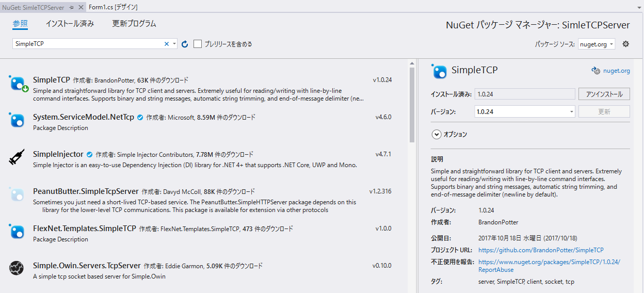Click the v1.2.316 version label

tap(380, 191)
